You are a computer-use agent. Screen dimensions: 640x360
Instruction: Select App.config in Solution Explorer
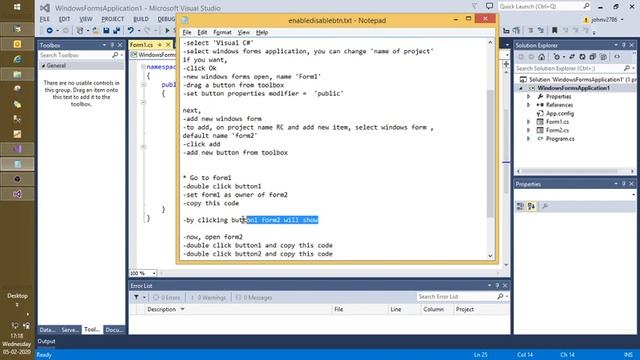[560, 113]
